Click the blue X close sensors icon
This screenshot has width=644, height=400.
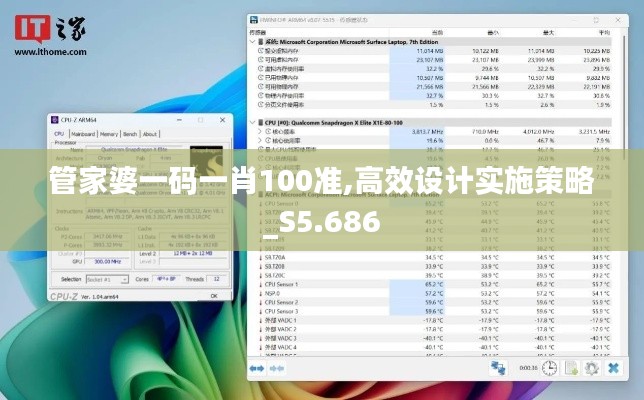613,368
